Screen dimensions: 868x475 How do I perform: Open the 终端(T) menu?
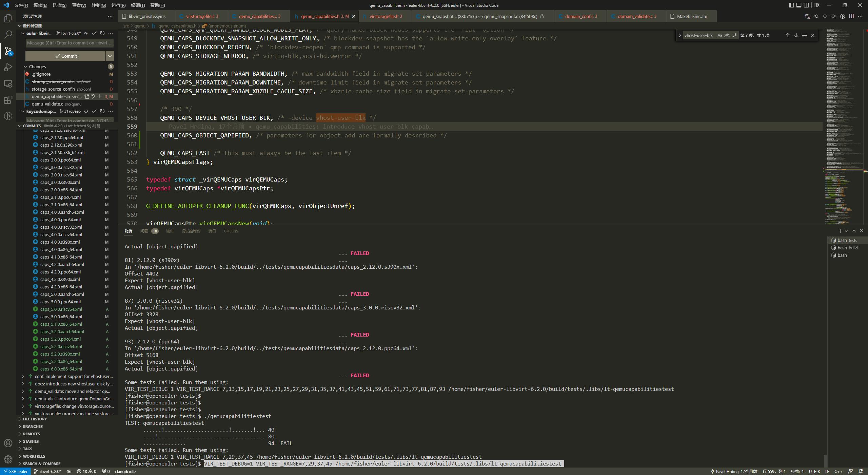coord(138,5)
